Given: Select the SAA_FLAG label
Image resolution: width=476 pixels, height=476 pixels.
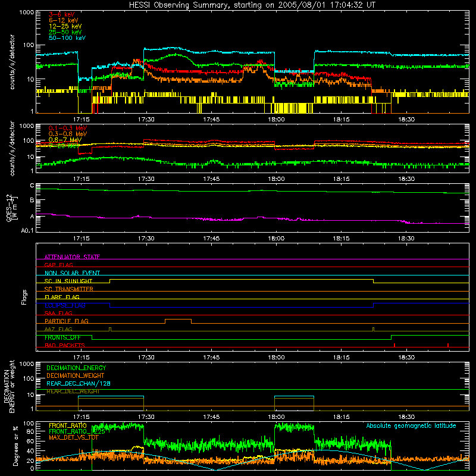Looking at the screenshot, I should tap(58, 313).
